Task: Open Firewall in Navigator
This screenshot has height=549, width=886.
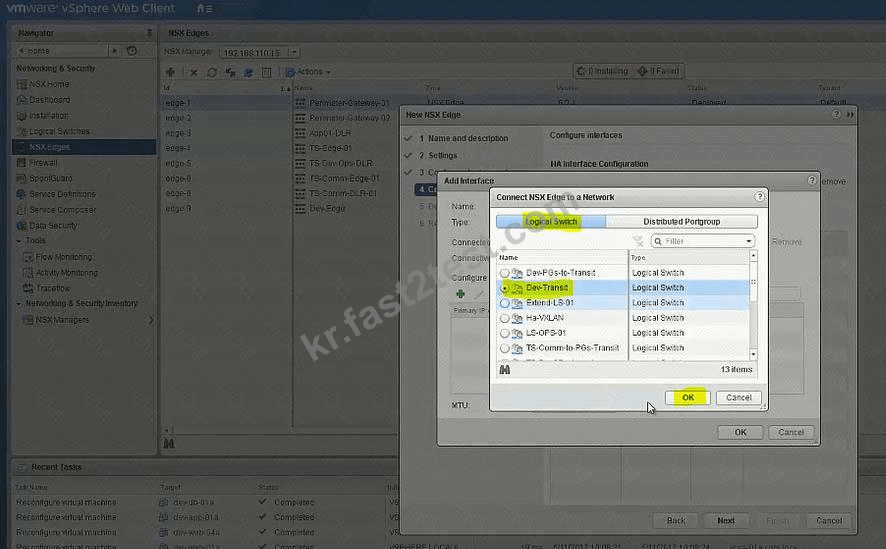Action: pyautogui.click(x=43, y=163)
